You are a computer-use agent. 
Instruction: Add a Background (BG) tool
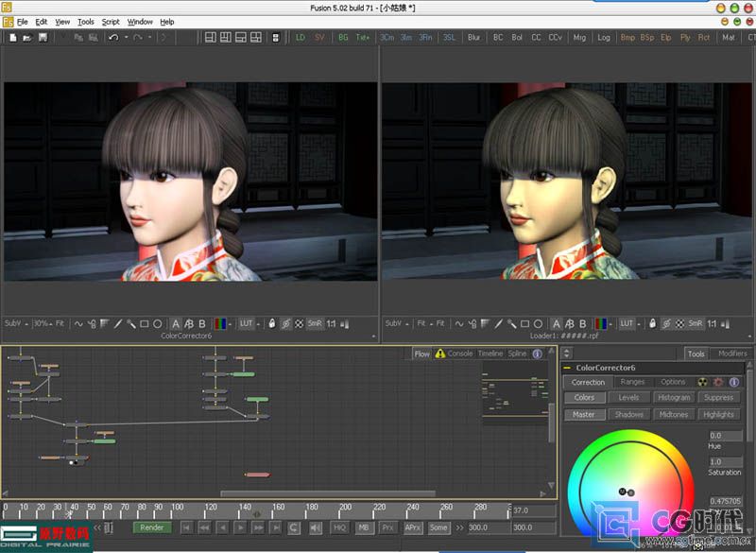point(343,37)
